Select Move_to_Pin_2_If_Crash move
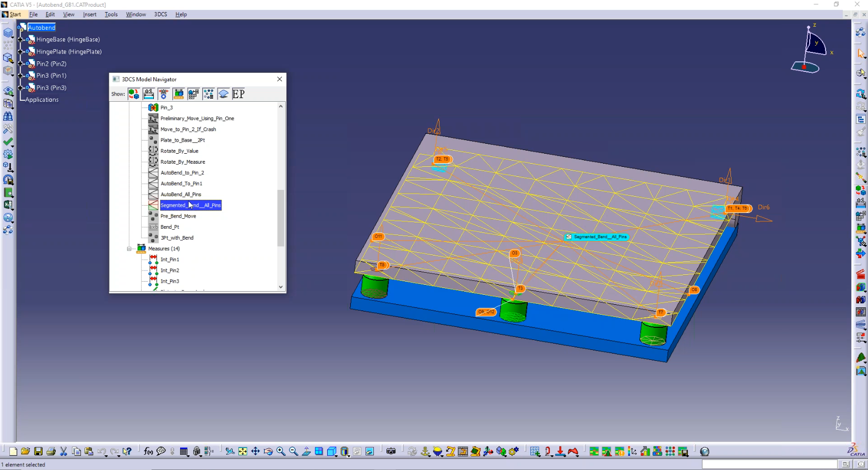The image size is (868, 470). point(188,129)
